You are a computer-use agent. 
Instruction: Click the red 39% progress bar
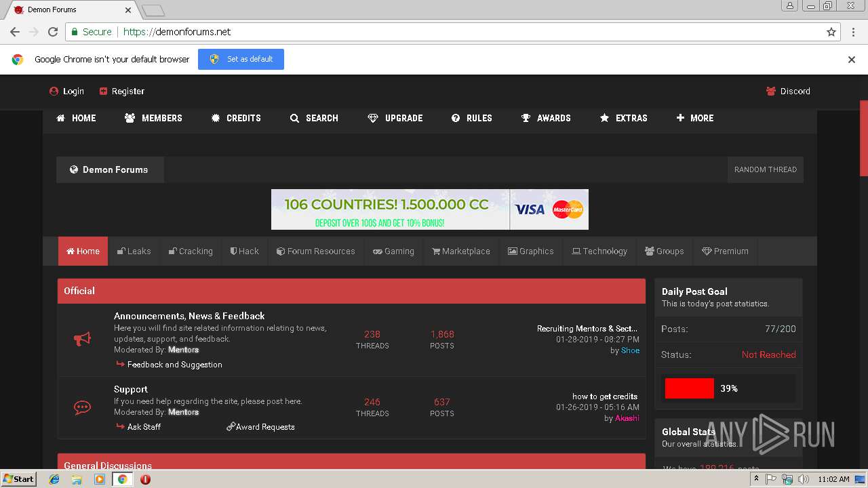690,388
